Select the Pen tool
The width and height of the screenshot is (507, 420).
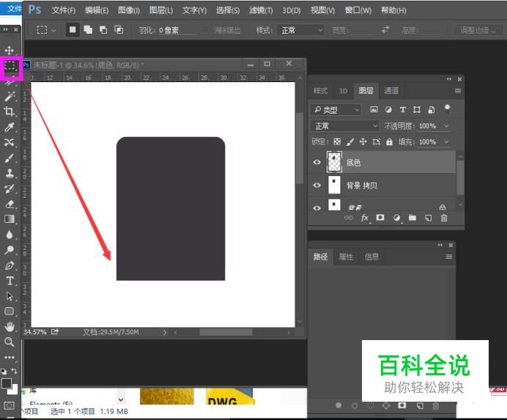[10, 265]
